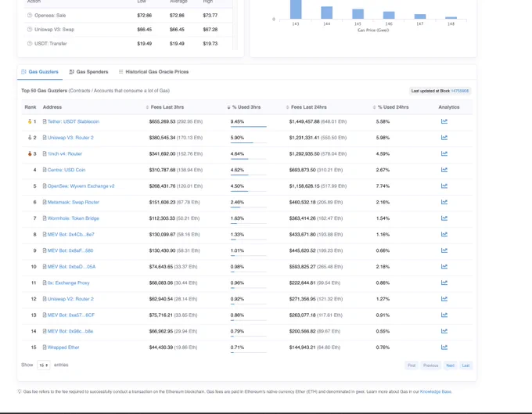Go to the Last page of results

pyautogui.click(x=465, y=365)
